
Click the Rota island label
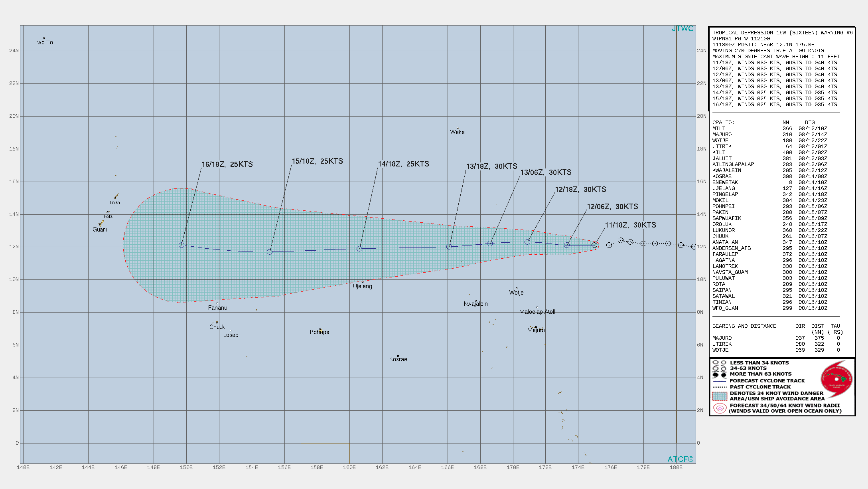point(108,216)
